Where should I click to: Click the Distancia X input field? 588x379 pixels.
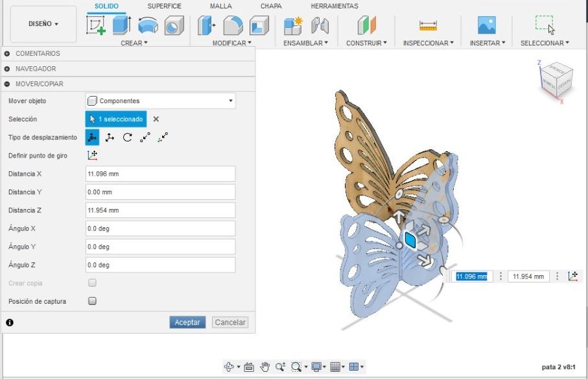161,174
